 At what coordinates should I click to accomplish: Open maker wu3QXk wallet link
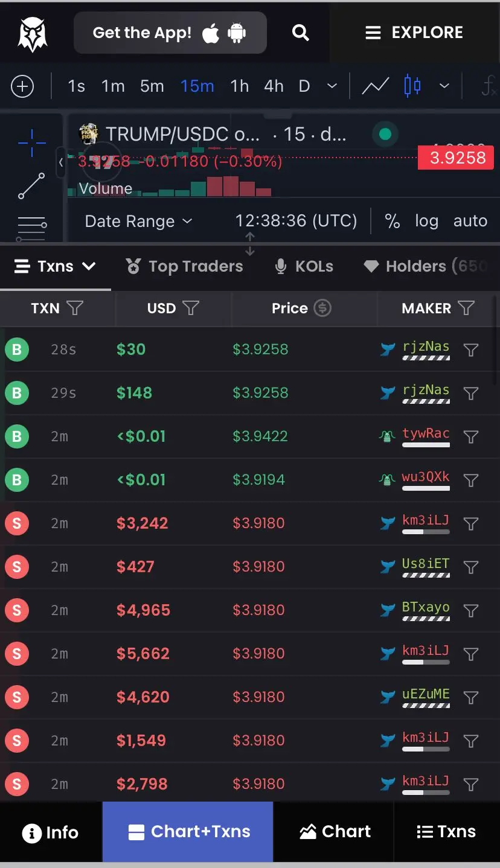tap(426, 477)
